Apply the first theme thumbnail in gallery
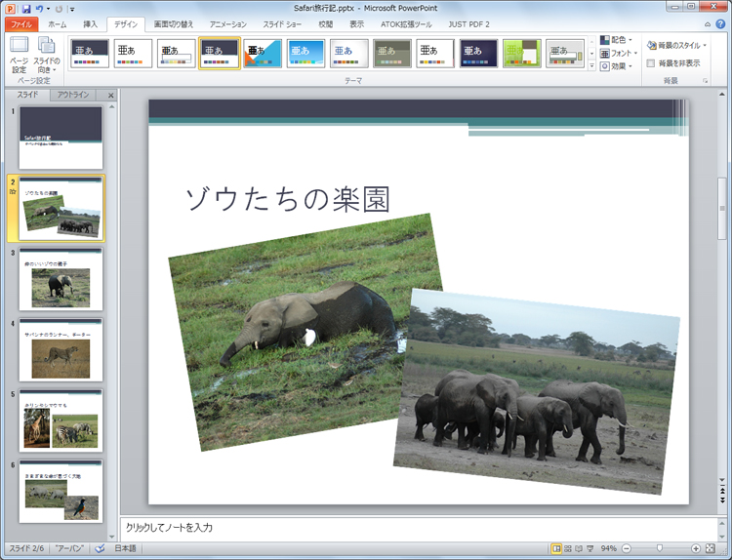The height and width of the screenshot is (560, 732). [90, 54]
